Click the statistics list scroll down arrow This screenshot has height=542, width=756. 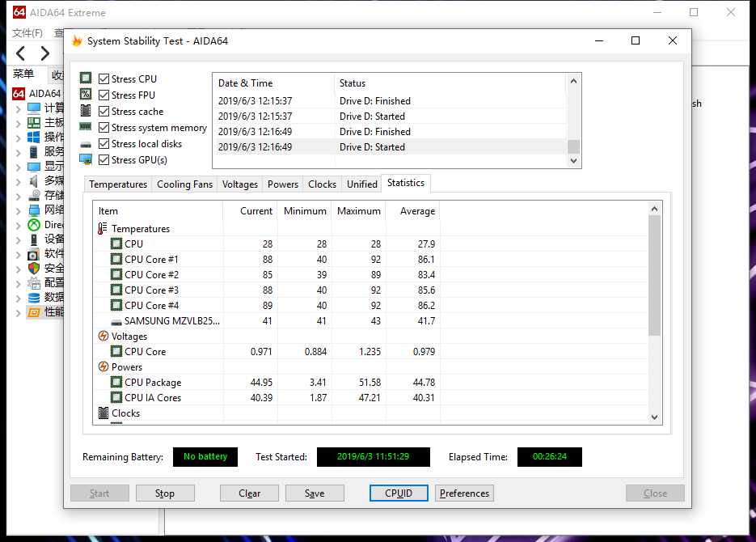[654, 417]
